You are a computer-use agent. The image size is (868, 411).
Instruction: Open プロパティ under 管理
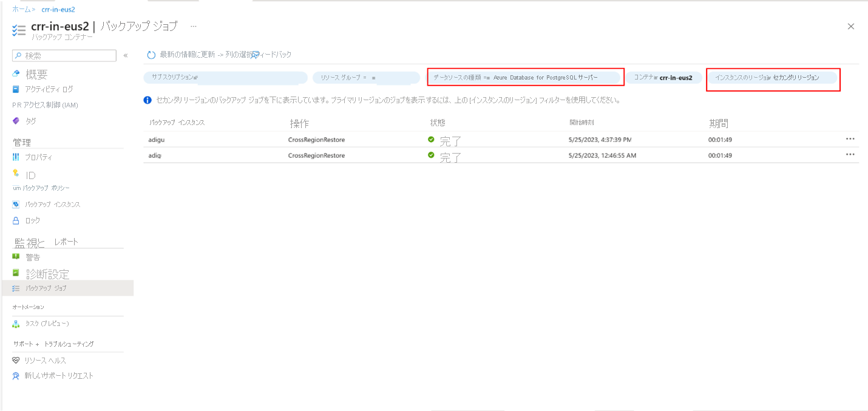pyautogui.click(x=38, y=157)
